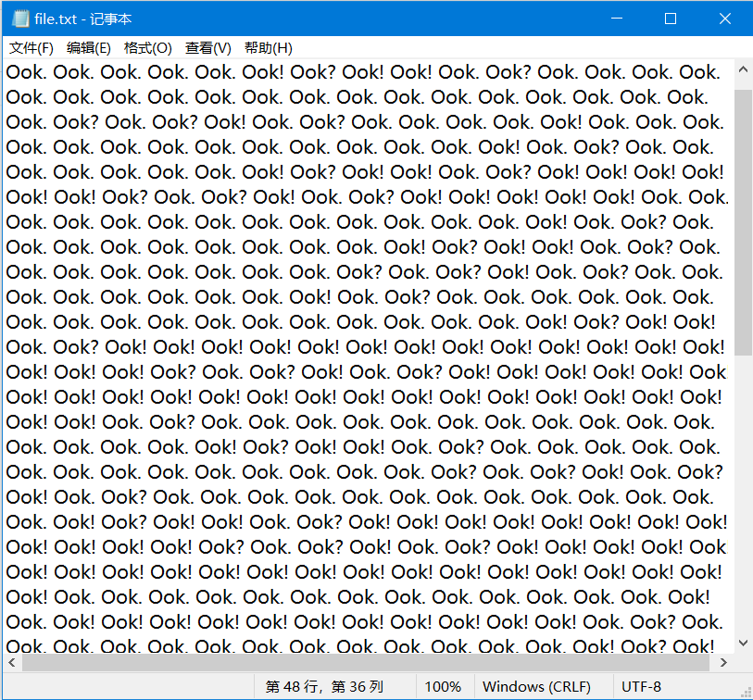This screenshot has height=700, width=753.
Task: Click the line and column status 第 48 行
Action: pyautogui.click(x=325, y=686)
